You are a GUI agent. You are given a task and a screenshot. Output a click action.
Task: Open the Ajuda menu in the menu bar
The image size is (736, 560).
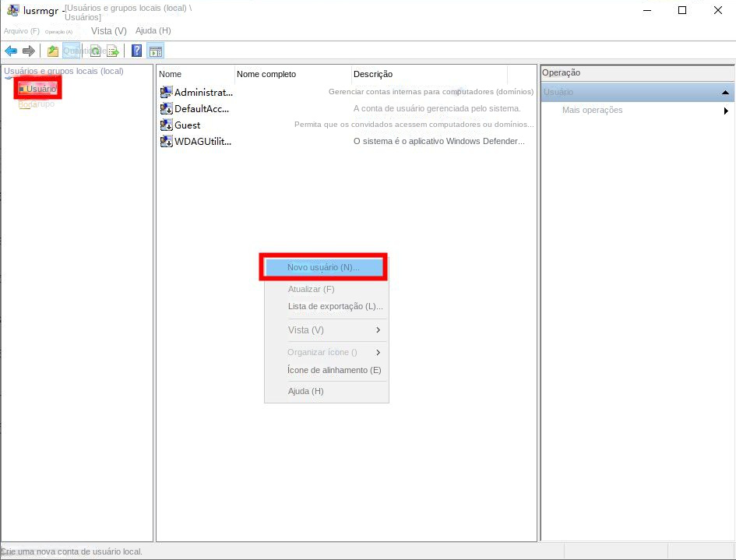[153, 30]
